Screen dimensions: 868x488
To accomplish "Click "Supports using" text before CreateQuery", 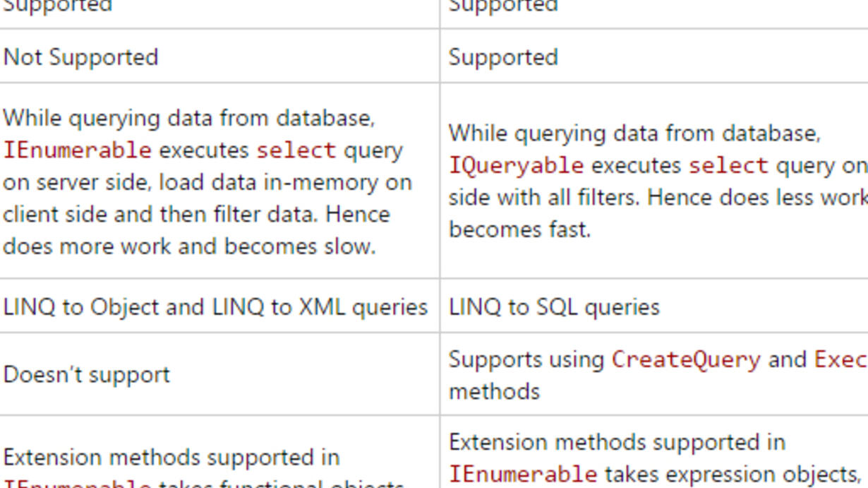I will coord(526,359).
